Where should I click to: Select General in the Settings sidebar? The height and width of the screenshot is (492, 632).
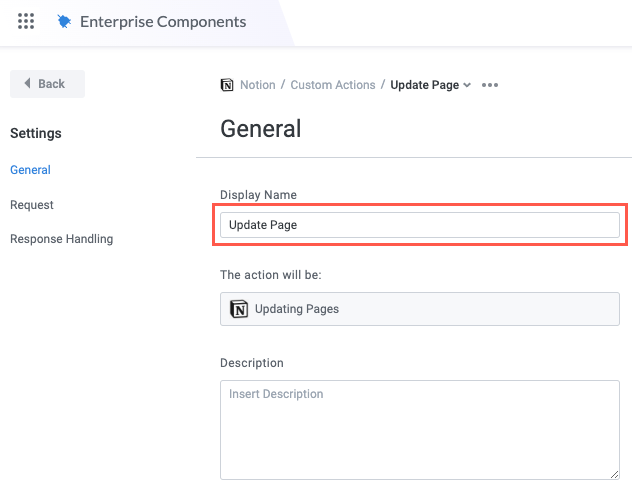(30, 170)
